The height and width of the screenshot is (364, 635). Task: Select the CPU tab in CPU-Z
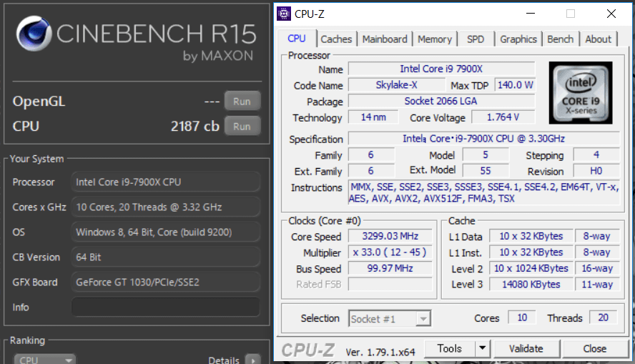tap(297, 39)
